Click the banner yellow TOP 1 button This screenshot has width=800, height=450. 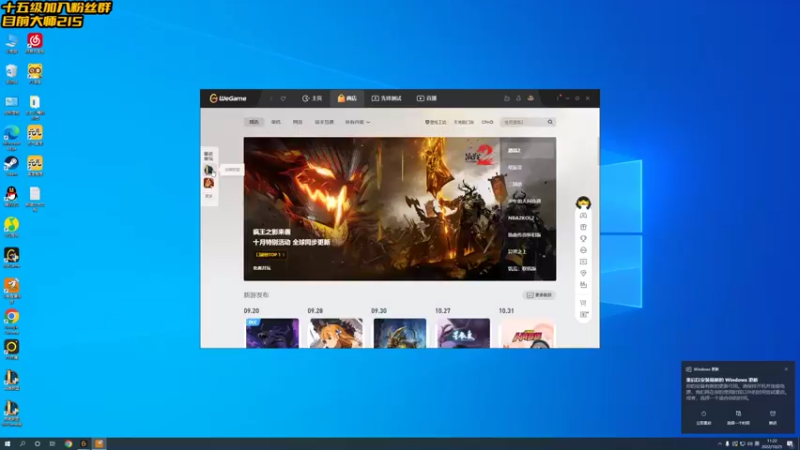[x=270, y=255]
